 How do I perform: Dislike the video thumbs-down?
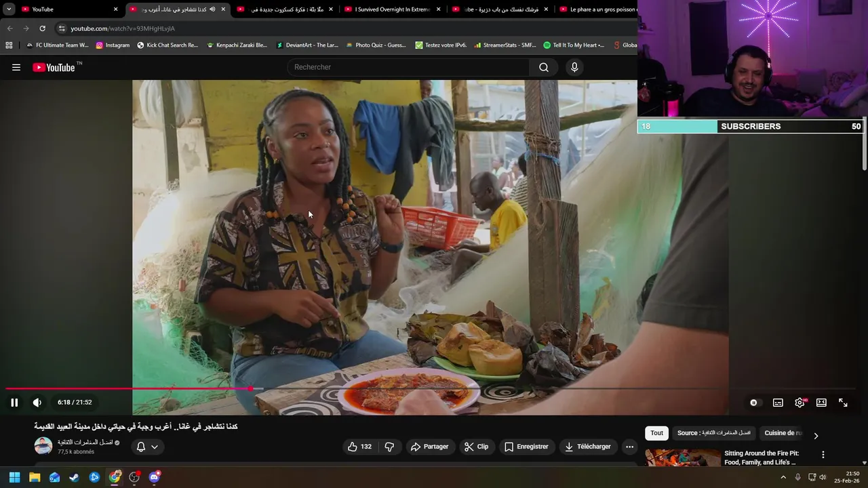pos(389,447)
